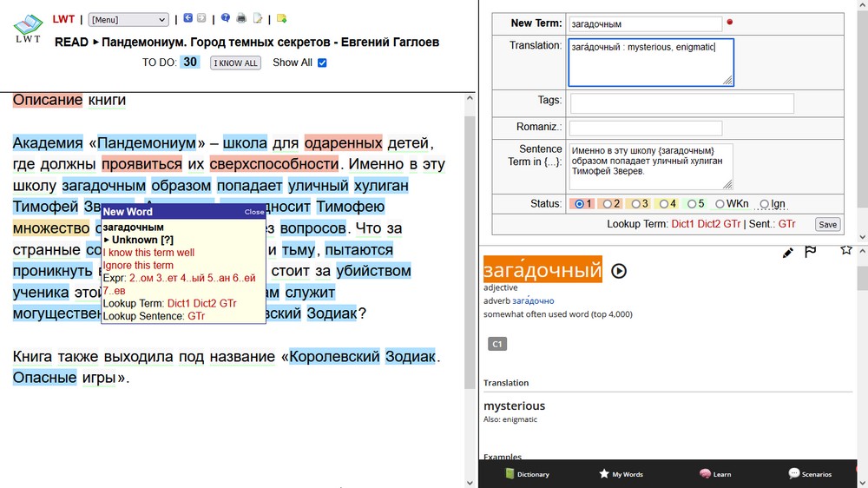The image size is (868, 488).
Task: Click the word множество highlighted orange
Action: pos(51,228)
